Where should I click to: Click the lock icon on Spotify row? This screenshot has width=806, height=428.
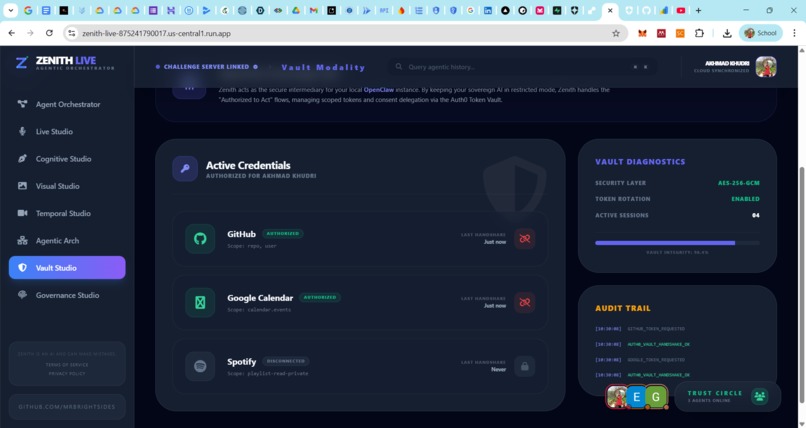point(524,366)
